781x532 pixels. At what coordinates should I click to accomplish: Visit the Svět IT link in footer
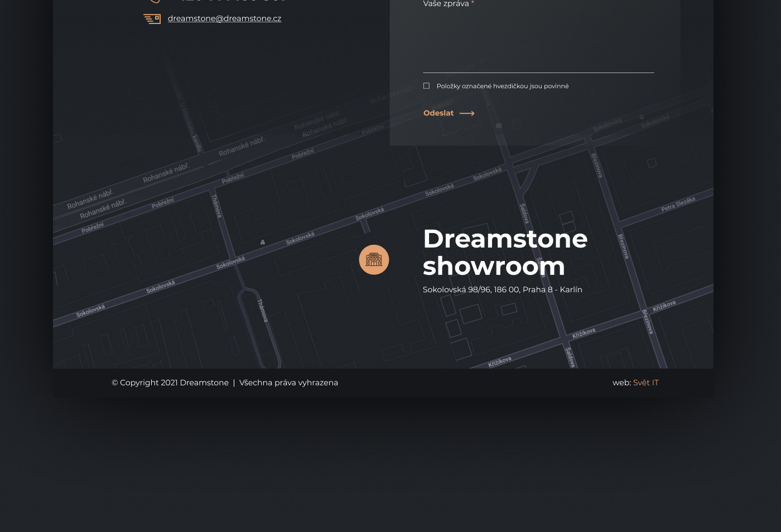[x=645, y=383]
